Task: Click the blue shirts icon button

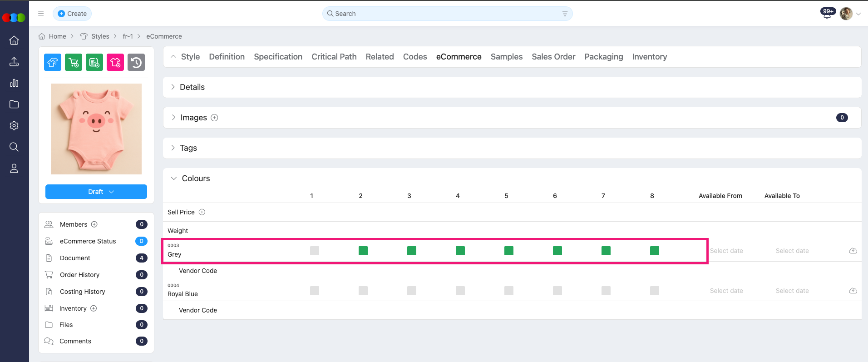Action: 53,62
